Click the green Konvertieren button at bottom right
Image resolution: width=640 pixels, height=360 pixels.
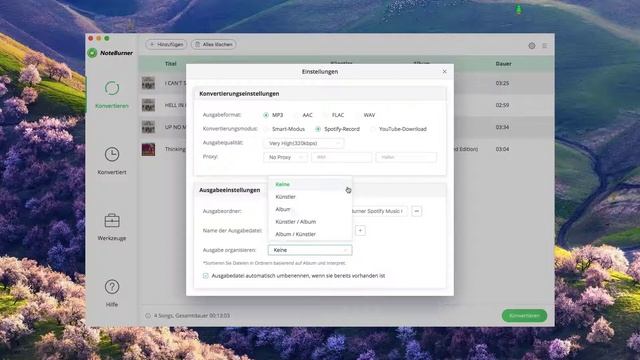(524, 316)
